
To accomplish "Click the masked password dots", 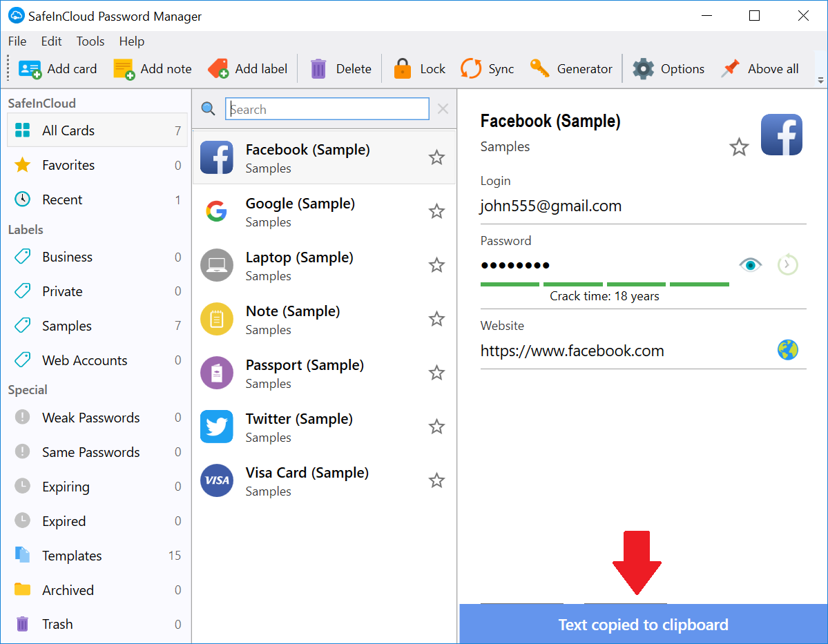I will coord(515,265).
